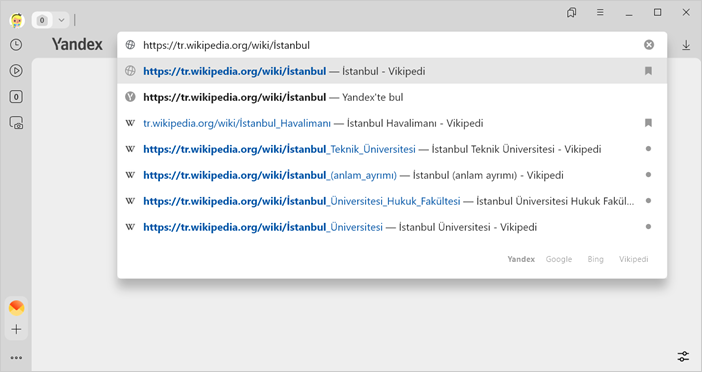Open the History clock icon in sidebar
This screenshot has width=702, height=372.
[16, 45]
